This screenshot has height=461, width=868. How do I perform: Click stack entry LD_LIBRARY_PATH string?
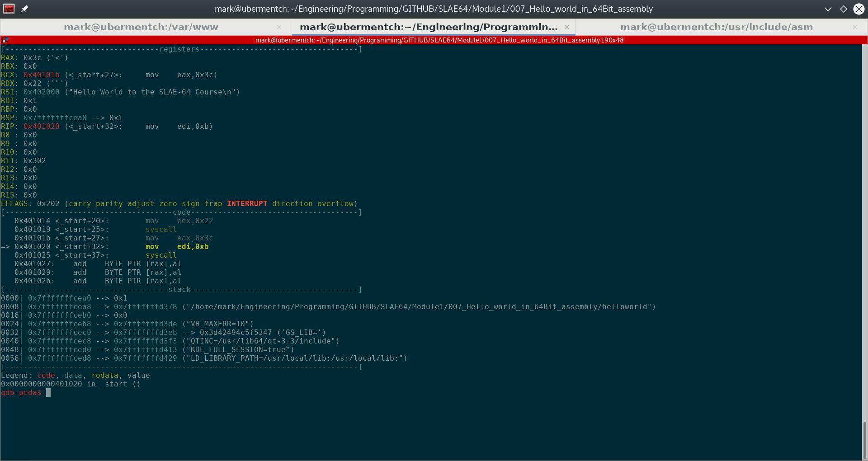click(x=295, y=358)
